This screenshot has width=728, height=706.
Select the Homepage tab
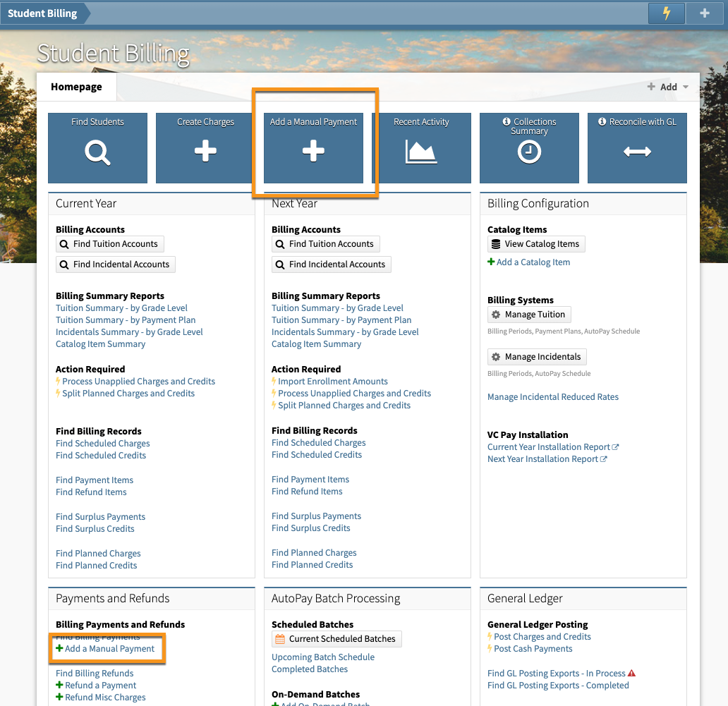(x=76, y=87)
